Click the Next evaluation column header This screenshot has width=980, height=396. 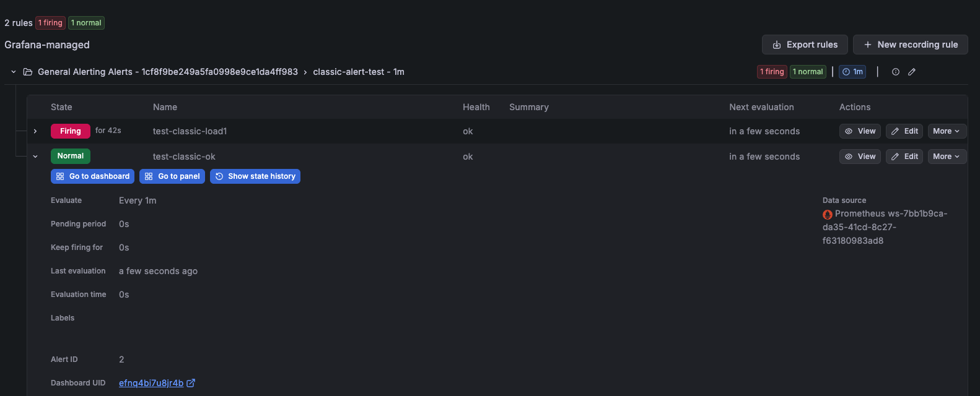point(761,107)
